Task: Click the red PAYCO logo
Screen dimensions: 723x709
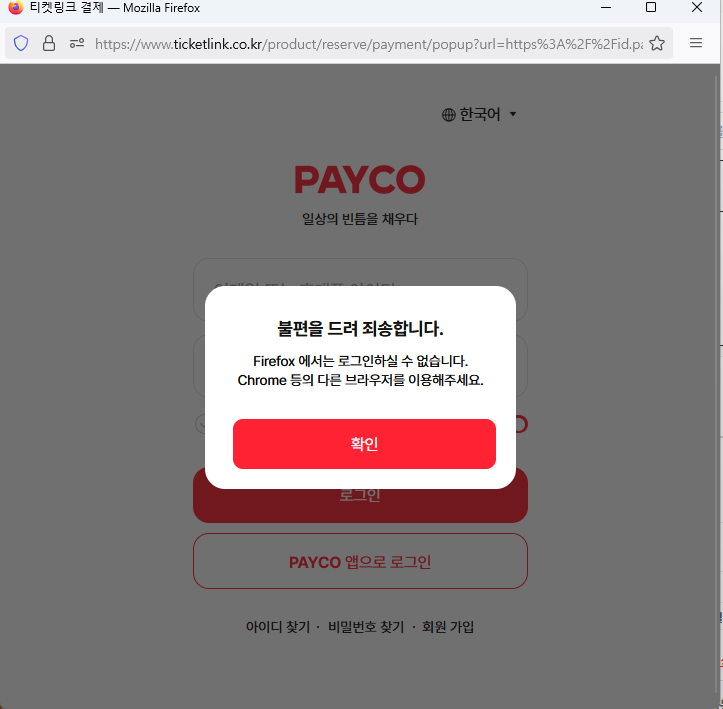Action: [x=360, y=180]
